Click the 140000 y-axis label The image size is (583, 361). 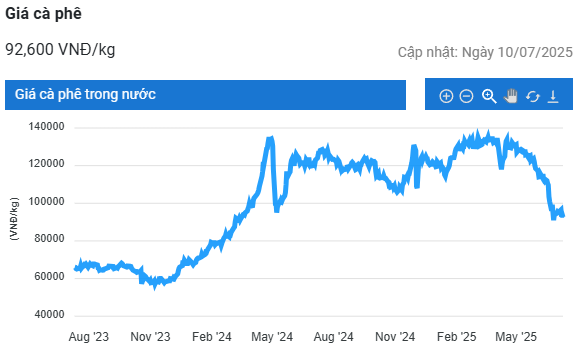(x=46, y=126)
